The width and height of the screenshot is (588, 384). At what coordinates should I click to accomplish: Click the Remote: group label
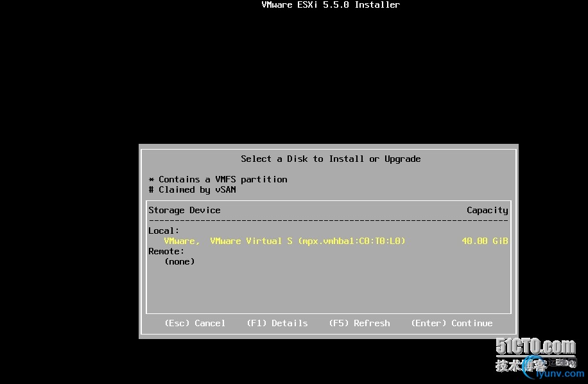(166, 251)
